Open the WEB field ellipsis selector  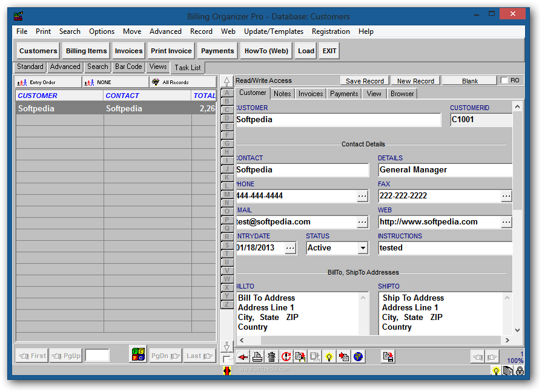click(x=506, y=221)
